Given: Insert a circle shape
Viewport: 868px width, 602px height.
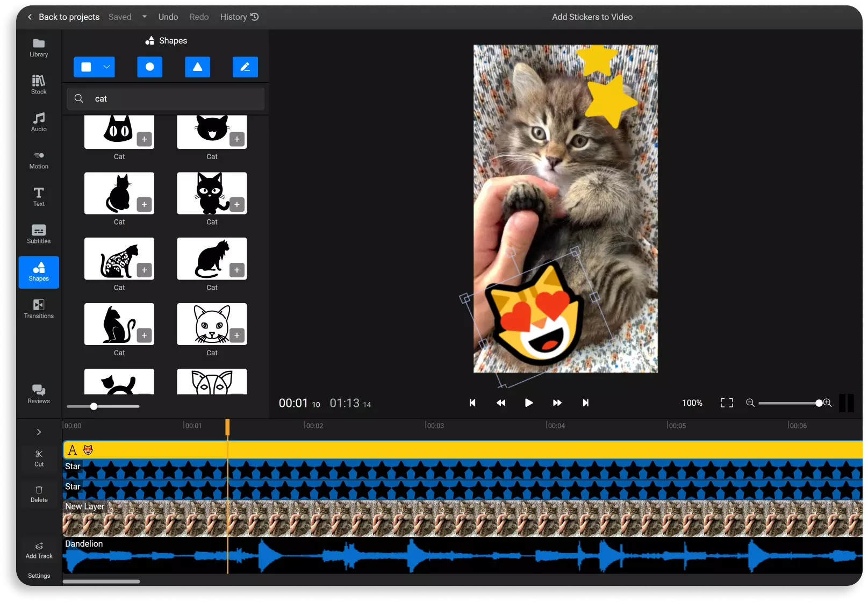Looking at the screenshot, I should tap(149, 67).
